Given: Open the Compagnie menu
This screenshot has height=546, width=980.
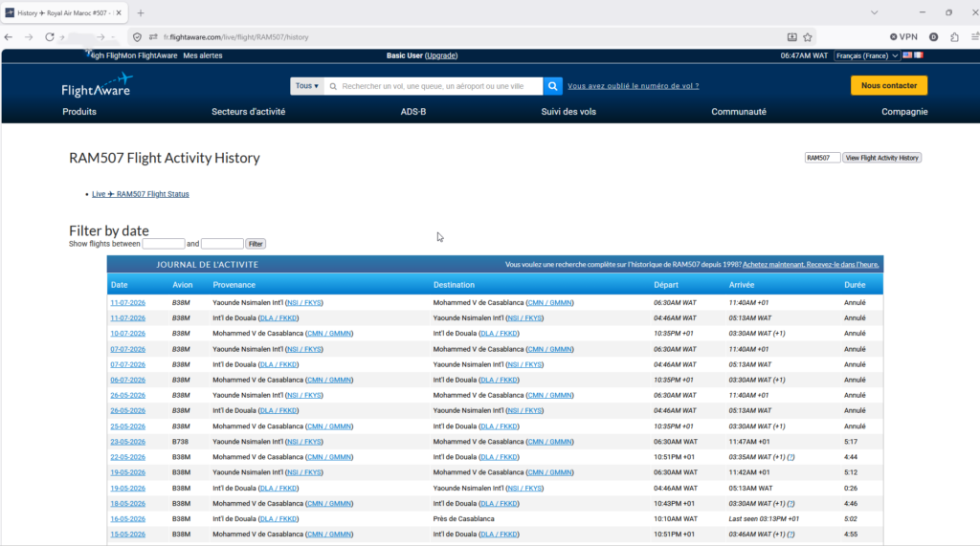Looking at the screenshot, I should coord(904,112).
